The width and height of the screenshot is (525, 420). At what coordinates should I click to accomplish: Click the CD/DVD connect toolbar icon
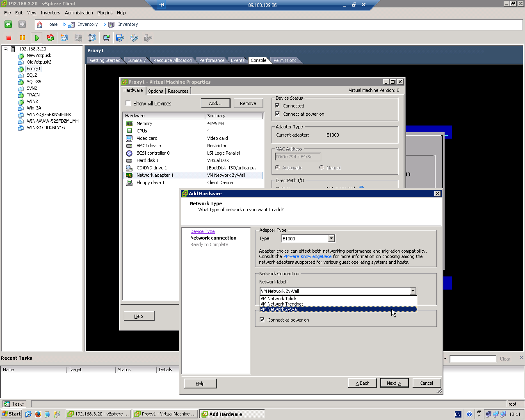(134, 38)
